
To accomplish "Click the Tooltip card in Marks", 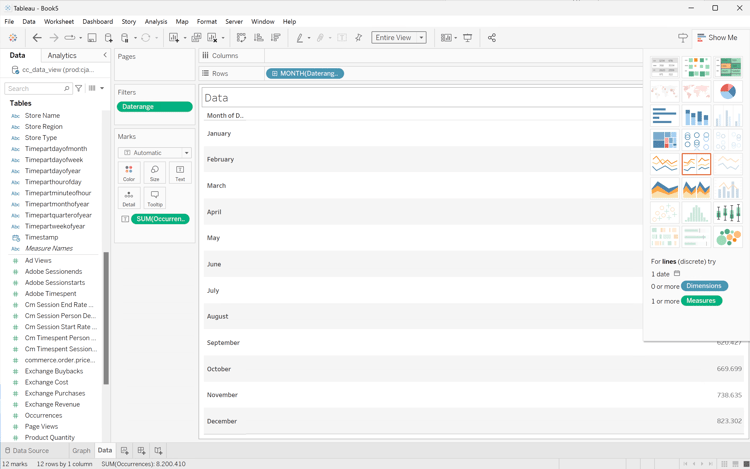I will (x=154, y=198).
